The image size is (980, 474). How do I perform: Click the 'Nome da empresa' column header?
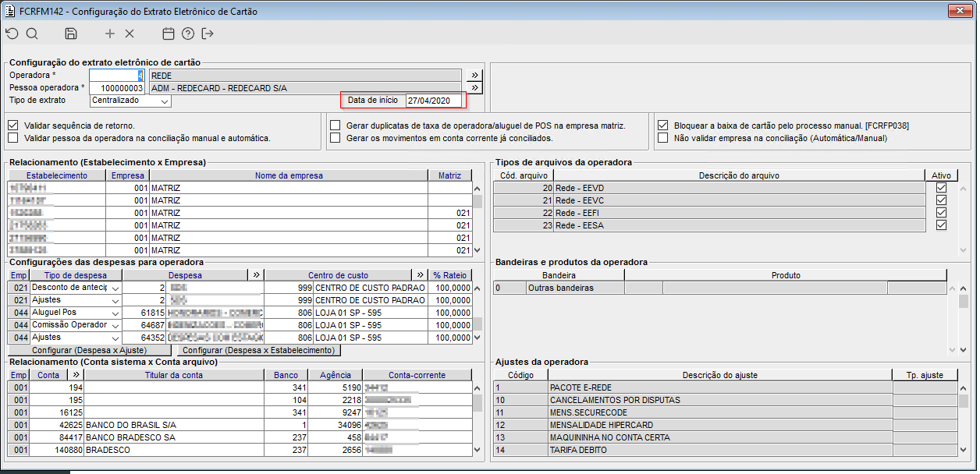point(289,175)
